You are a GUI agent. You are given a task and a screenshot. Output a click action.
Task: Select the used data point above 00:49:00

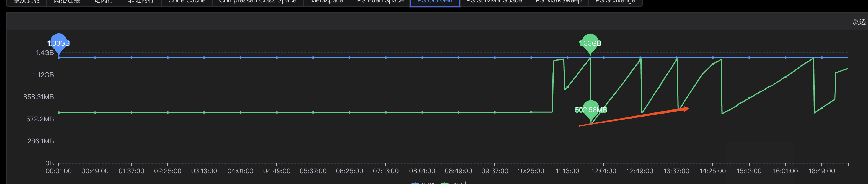95,112
